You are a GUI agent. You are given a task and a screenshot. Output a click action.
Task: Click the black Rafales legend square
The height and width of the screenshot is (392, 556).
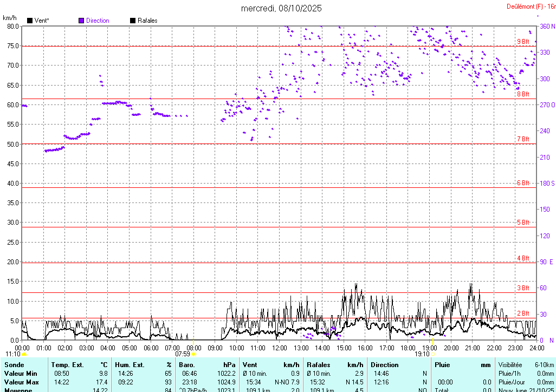coord(133,21)
